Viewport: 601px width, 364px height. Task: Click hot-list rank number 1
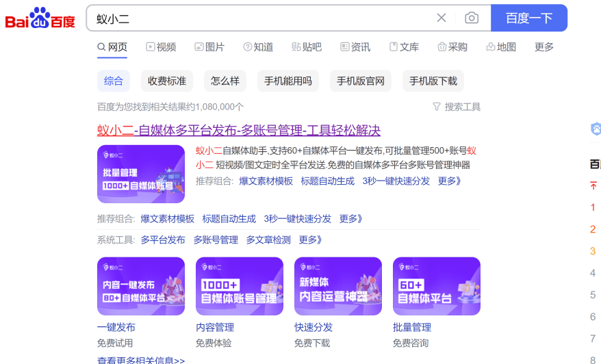(x=593, y=207)
